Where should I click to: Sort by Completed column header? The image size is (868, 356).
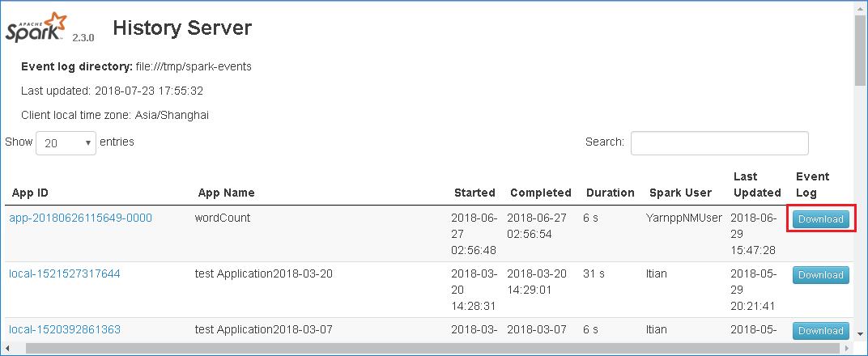540,193
